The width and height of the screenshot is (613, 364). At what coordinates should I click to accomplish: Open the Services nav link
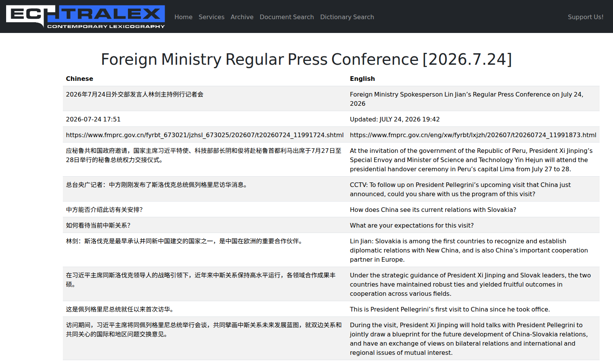(211, 17)
